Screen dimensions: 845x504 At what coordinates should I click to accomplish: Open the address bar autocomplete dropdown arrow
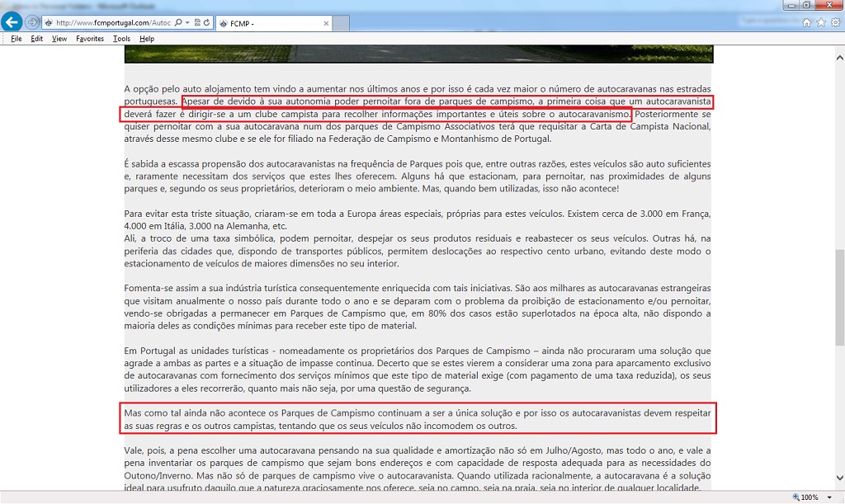point(187,22)
